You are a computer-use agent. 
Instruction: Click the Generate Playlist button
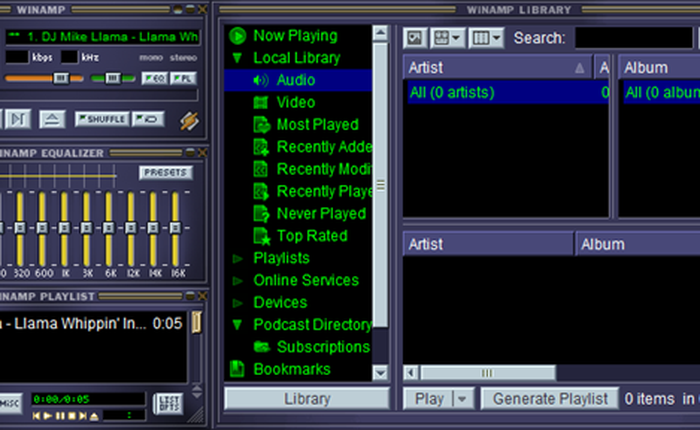550,399
